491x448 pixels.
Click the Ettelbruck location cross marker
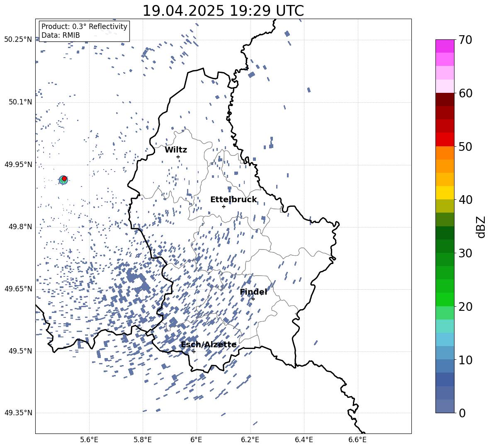point(224,206)
